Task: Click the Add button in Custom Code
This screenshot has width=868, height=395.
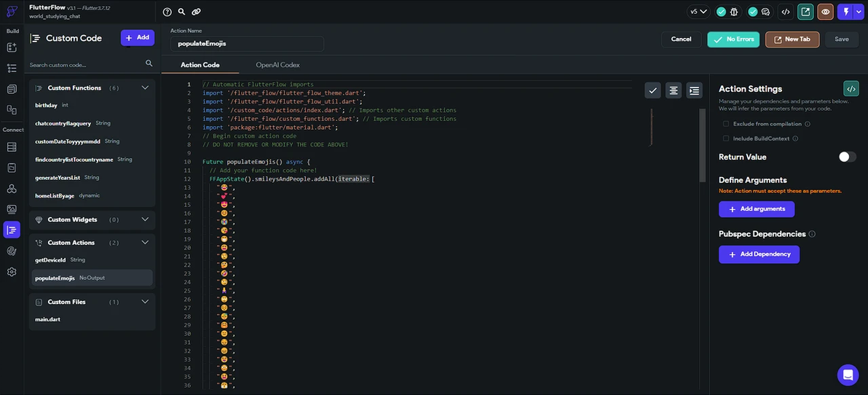Action: 138,38
